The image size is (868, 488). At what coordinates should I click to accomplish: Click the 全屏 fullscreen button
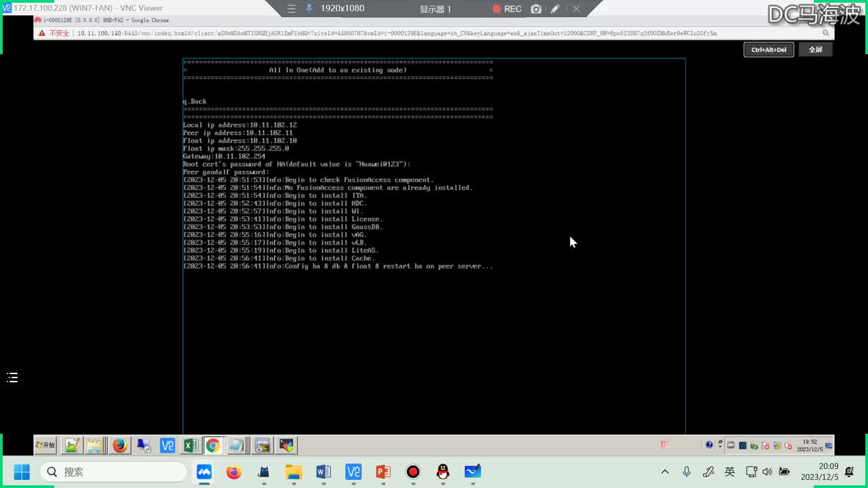(x=815, y=49)
